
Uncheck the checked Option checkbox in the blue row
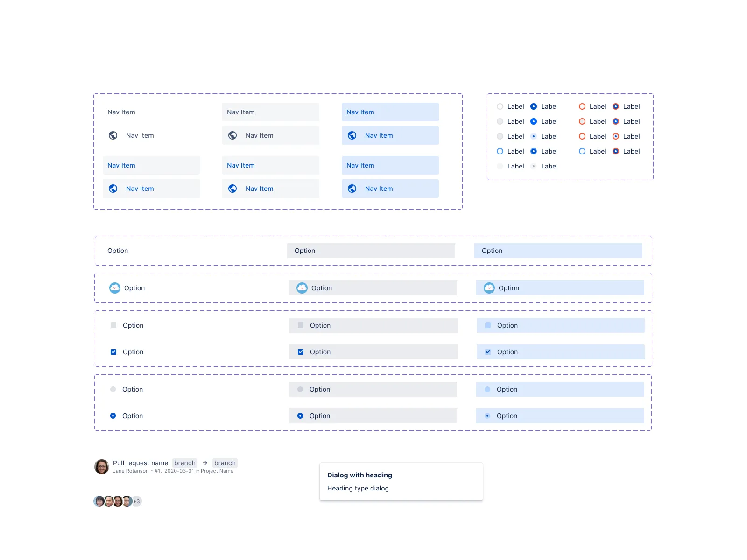pos(487,352)
